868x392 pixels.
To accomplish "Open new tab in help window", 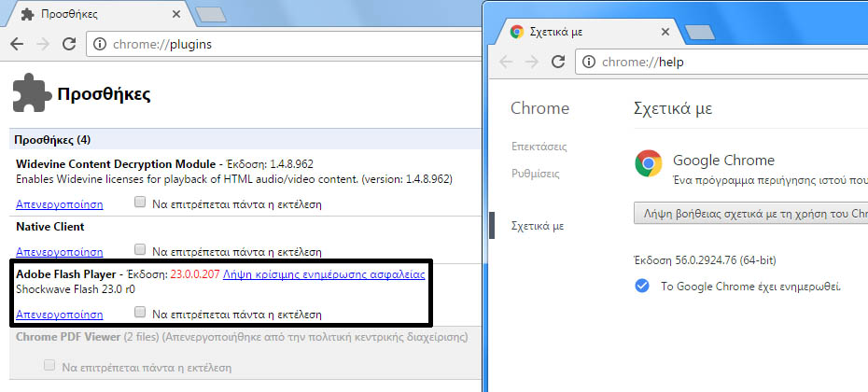I will click(700, 33).
